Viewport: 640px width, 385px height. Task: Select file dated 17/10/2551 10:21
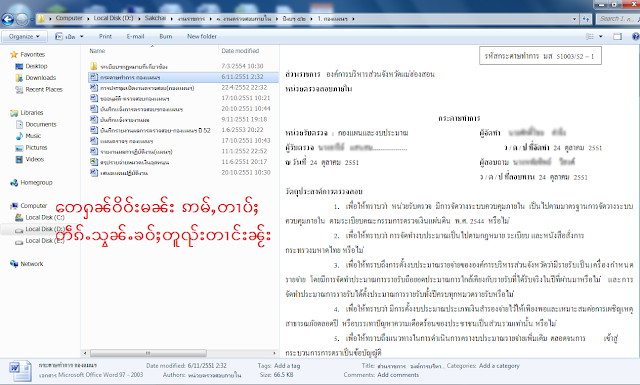[x=183, y=98]
